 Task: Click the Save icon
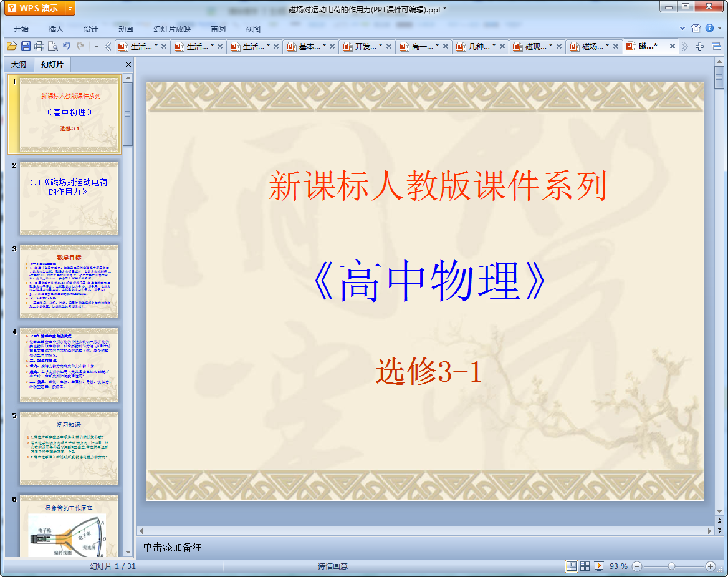click(x=26, y=46)
